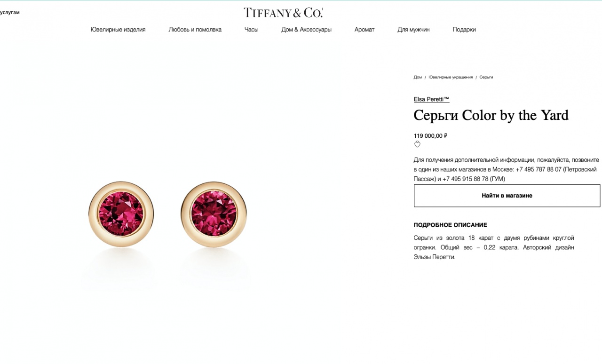Follow the Elsa Peretti designer link
This screenshot has width=602, height=364.
pos(431,99)
